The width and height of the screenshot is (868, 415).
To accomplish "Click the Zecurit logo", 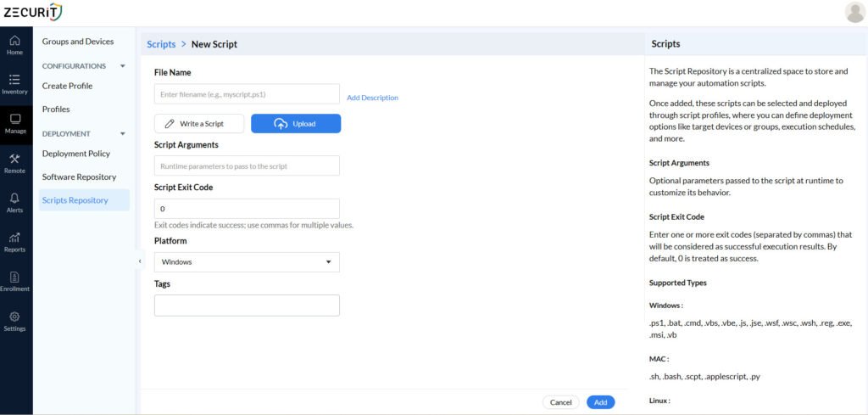I will click(x=33, y=12).
